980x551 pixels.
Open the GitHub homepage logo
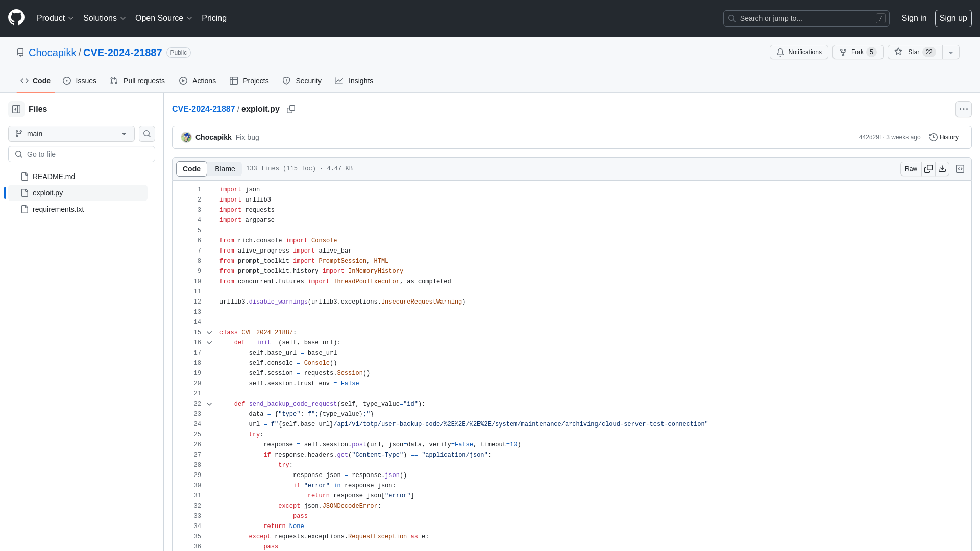(x=16, y=18)
